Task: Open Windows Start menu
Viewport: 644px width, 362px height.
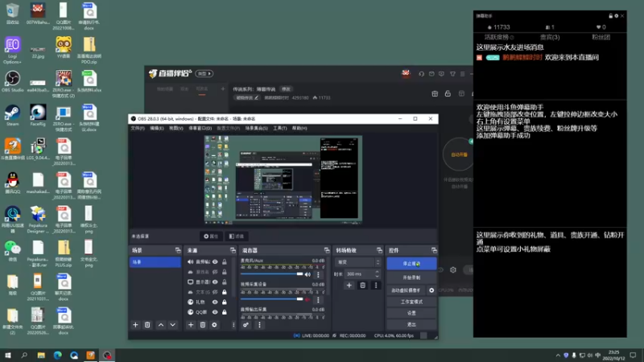Action: click(7, 355)
